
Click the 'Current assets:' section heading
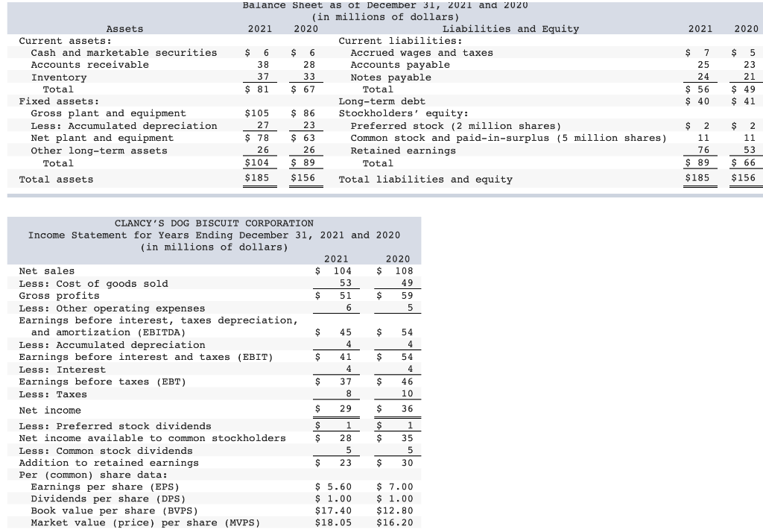66,41
